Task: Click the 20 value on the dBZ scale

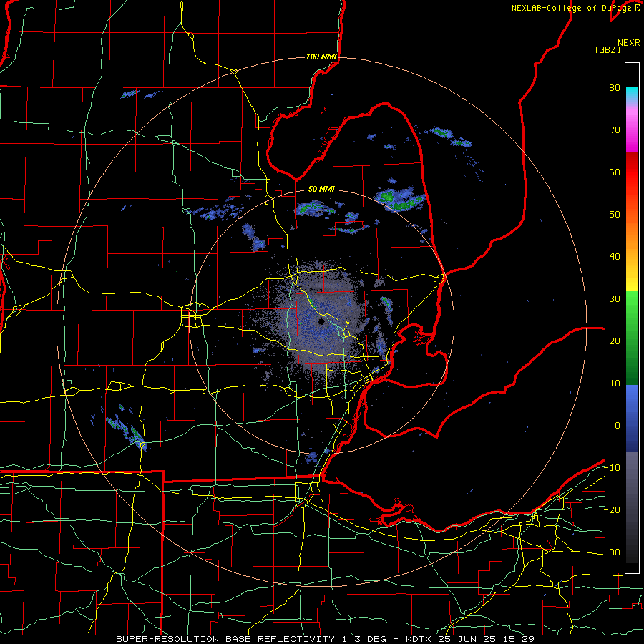Action: point(615,341)
